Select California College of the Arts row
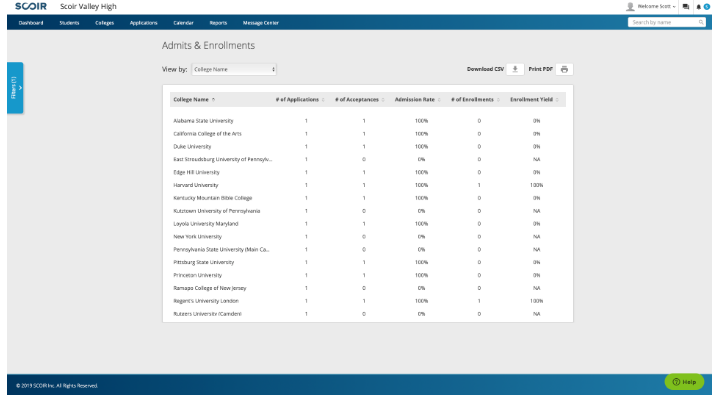Viewport: 717px width, 398px height. pyautogui.click(x=368, y=134)
